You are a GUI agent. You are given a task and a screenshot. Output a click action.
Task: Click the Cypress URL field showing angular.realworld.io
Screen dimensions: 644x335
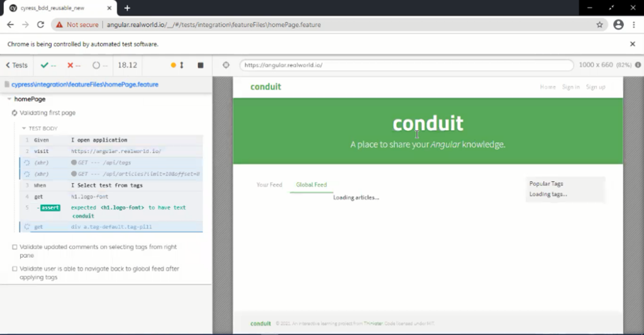(407, 65)
